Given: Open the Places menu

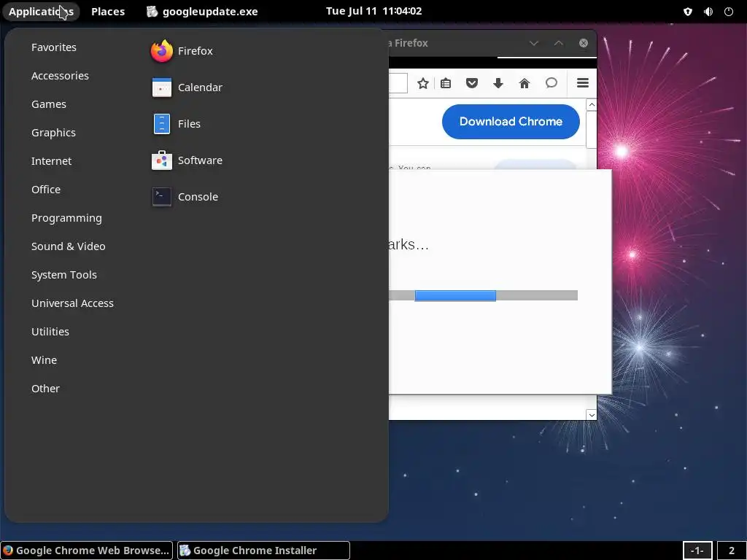Looking at the screenshot, I should click(x=108, y=12).
